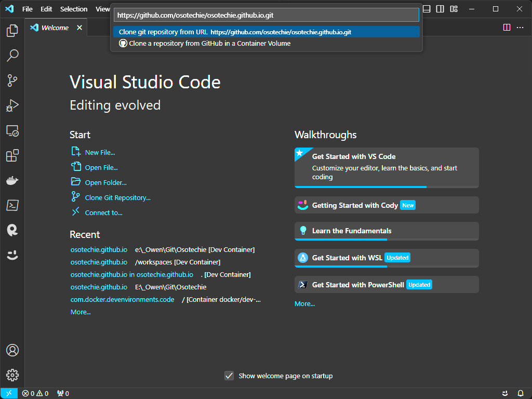
Task: Toggle the panel layout button in title bar
Action: coord(427,9)
